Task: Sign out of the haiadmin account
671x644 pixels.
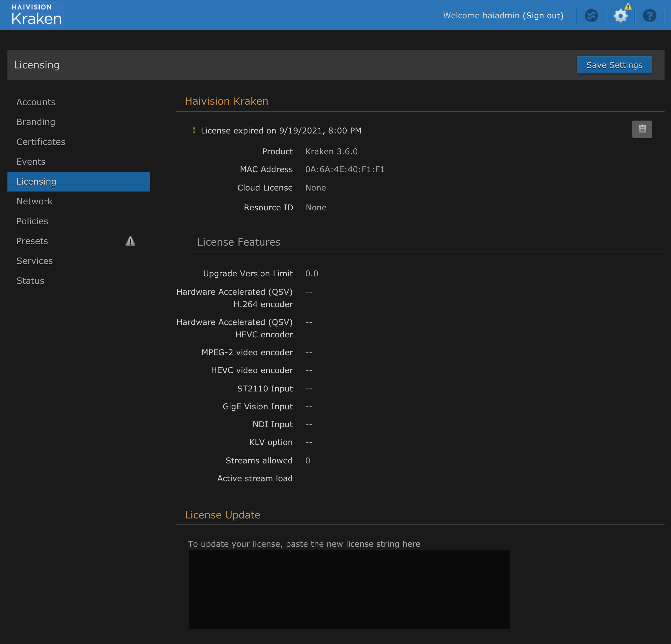Action: 543,15
